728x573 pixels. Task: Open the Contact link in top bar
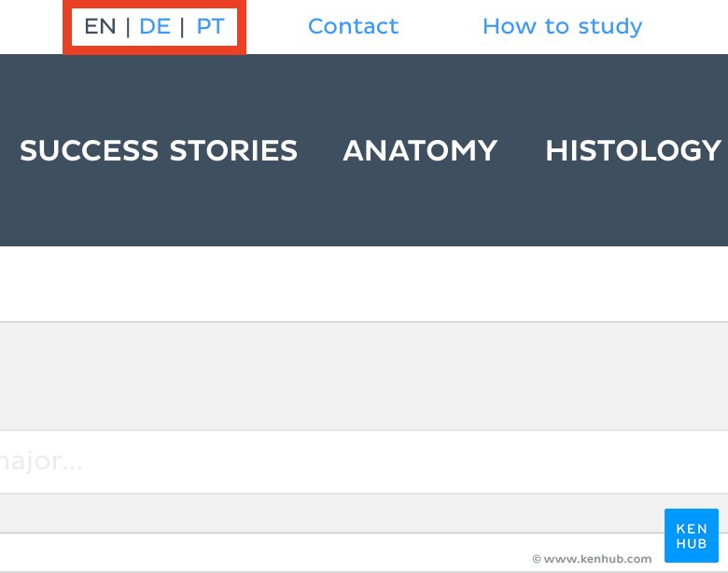pyautogui.click(x=353, y=26)
